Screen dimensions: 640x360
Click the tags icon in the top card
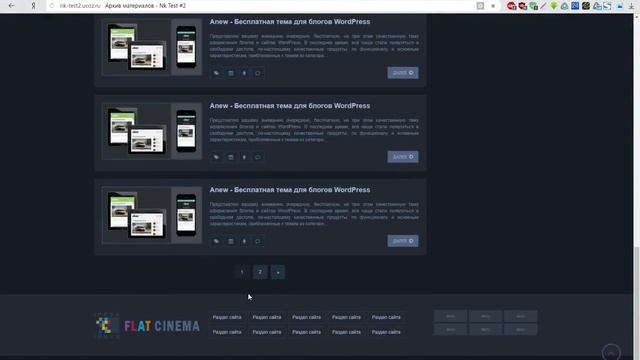[x=216, y=73]
